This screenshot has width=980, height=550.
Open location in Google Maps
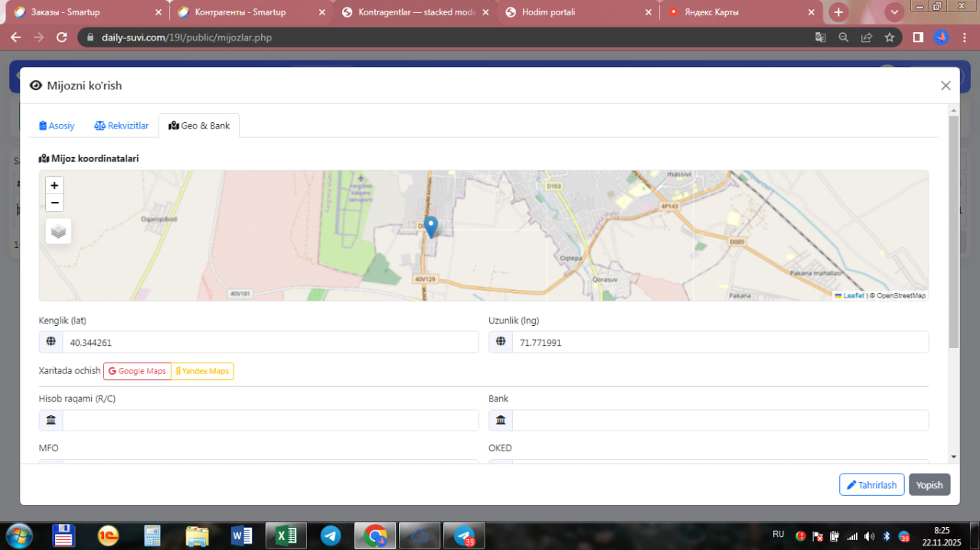coord(137,371)
